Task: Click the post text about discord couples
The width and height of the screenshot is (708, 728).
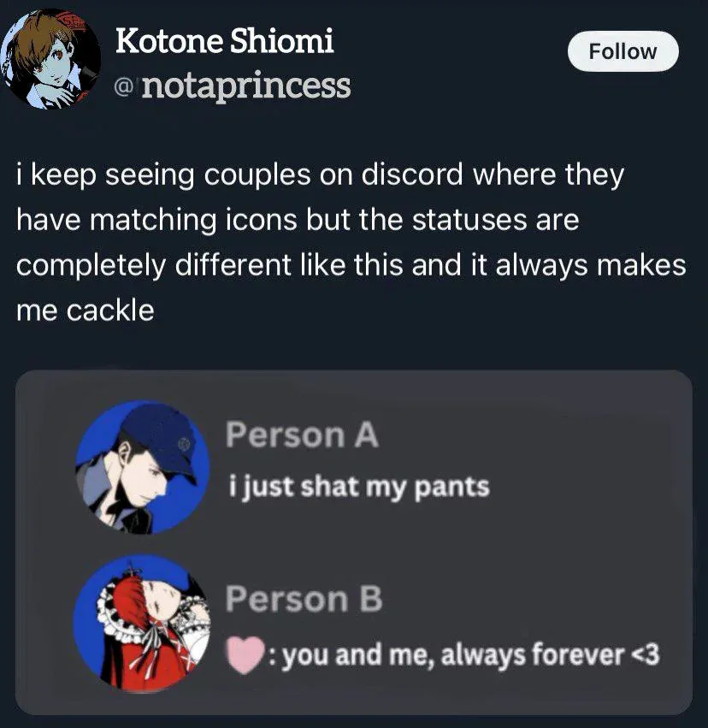Action: point(351,242)
